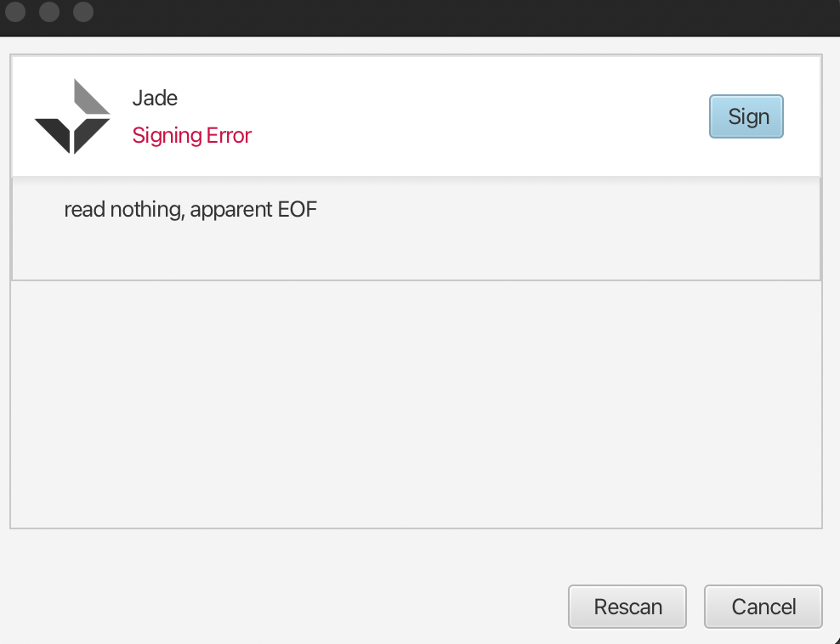This screenshot has height=644, width=840.
Task: Click the blue highlighted Sign action
Action: coord(746,116)
